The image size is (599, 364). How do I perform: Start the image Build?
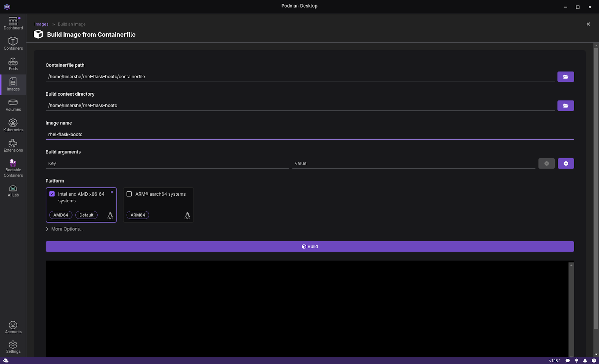tap(310, 247)
